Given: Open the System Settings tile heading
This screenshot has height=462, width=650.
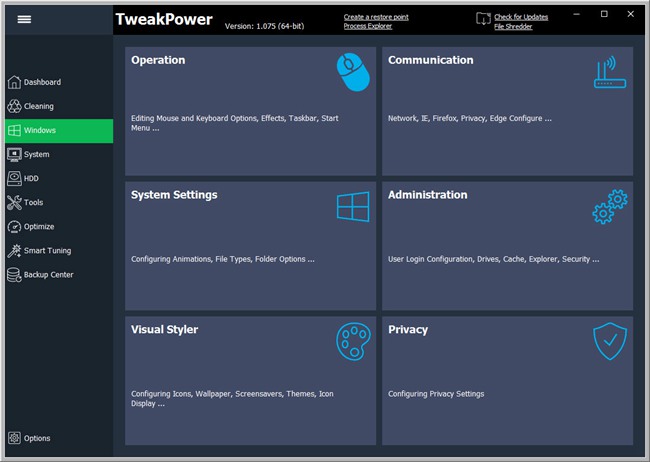Looking at the screenshot, I should coord(174,195).
